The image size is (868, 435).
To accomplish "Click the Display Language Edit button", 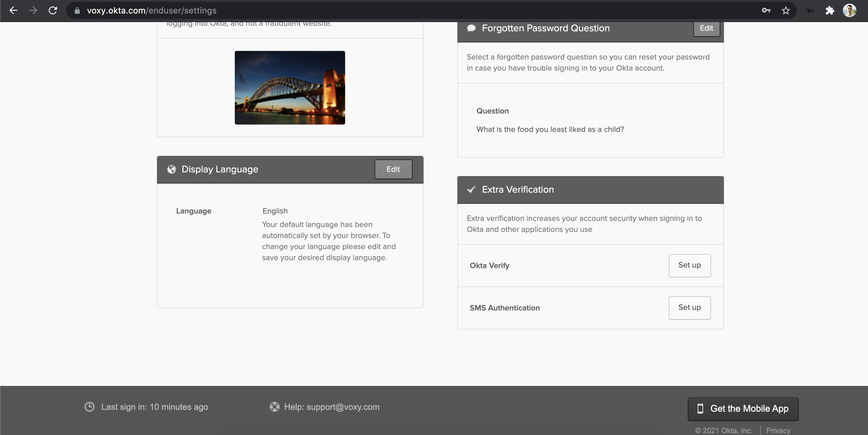I will pyautogui.click(x=393, y=169).
